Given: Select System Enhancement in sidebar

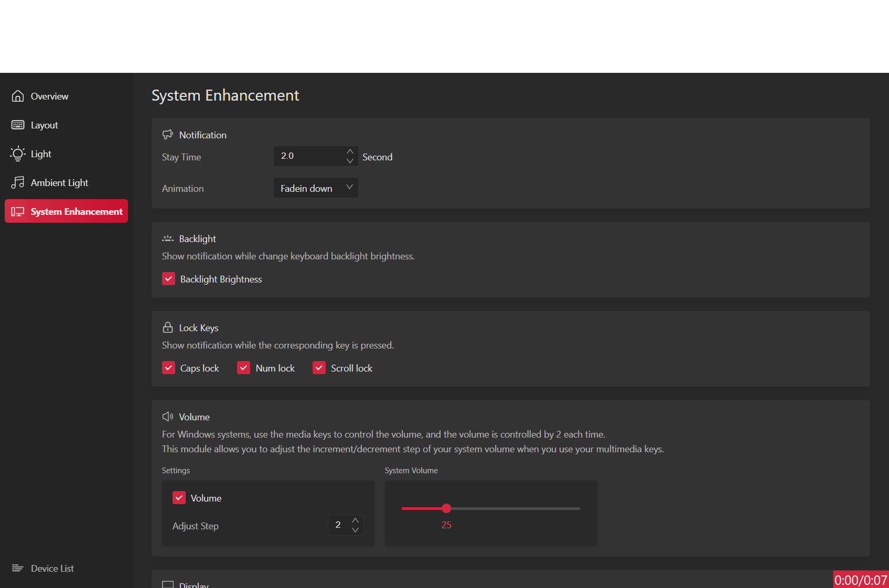Looking at the screenshot, I should coord(66,211).
